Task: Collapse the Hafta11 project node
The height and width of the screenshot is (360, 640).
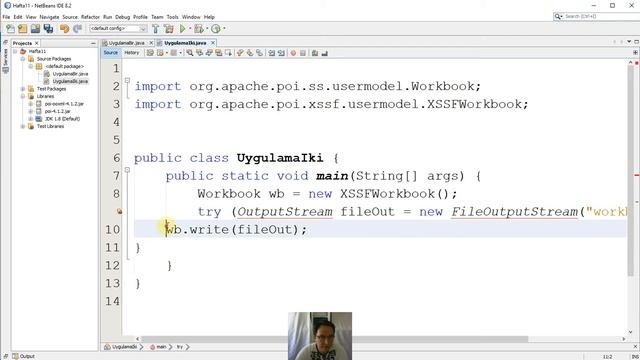Action: point(16,51)
